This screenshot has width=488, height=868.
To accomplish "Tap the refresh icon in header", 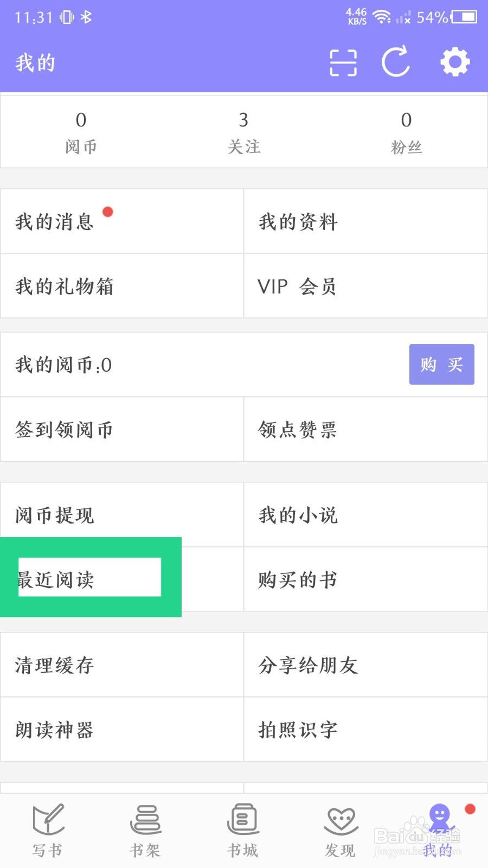I will 396,62.
